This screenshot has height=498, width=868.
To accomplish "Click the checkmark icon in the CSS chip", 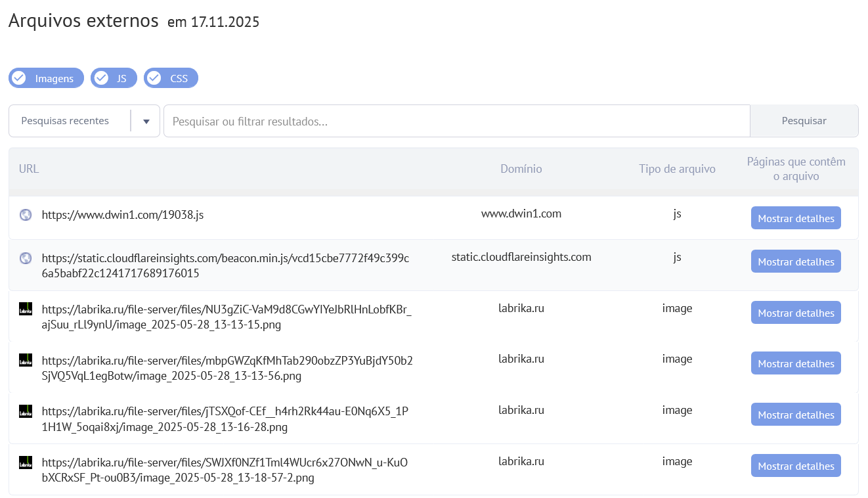I will tap(154, 78).
